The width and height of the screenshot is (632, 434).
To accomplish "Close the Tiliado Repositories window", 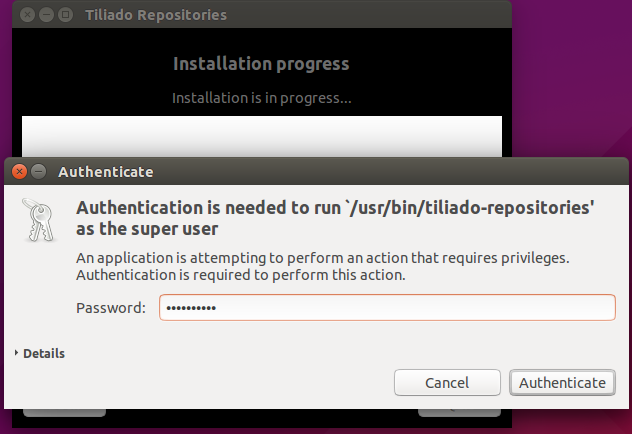I will 27,15.
